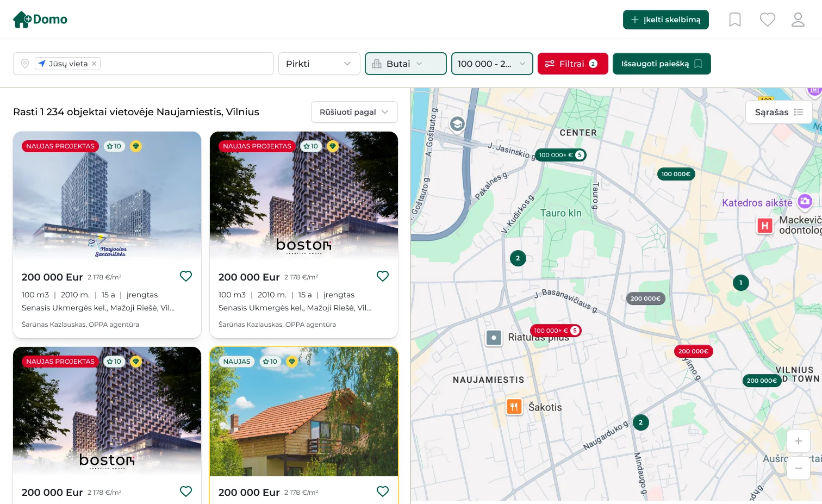Open the "Butai" property type dropdown

tap(406, 64)
